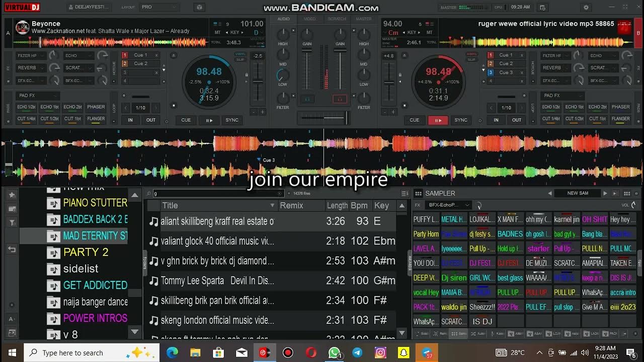
Task: Set loop OUT on deck B
Action: (x=517, y=120)
